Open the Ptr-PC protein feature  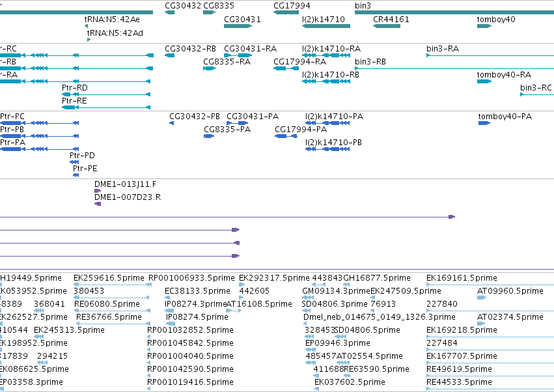(x=39, y=123)
